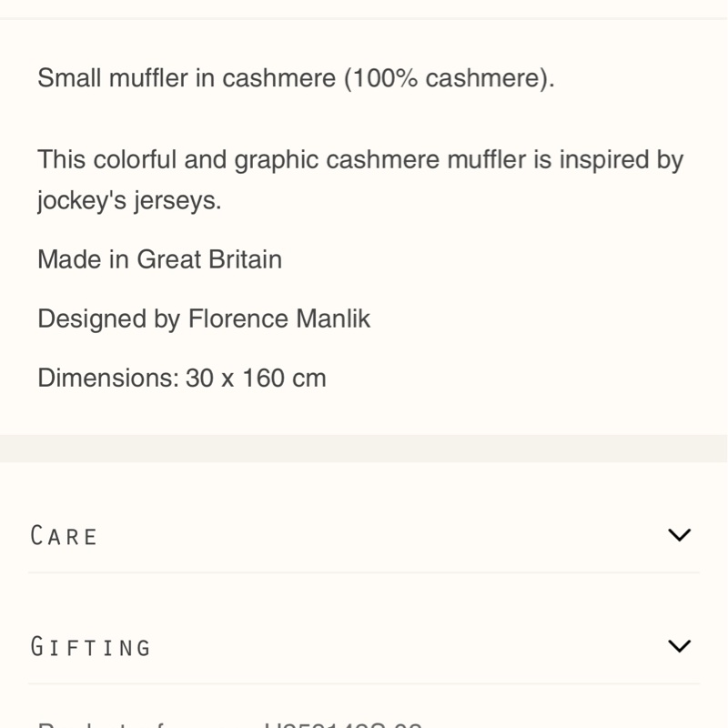This screenshot has height=728, width=728.
Task: Click the Dimensions text line
Action: [x=180, y=379]
